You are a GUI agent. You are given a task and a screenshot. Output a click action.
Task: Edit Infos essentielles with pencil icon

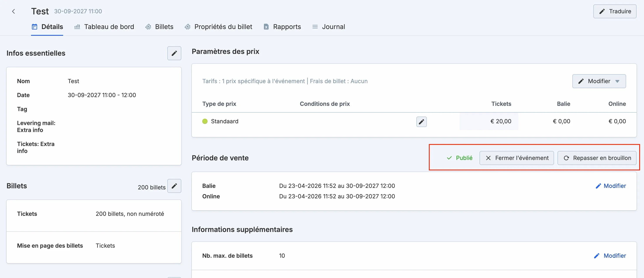[174, 53]
